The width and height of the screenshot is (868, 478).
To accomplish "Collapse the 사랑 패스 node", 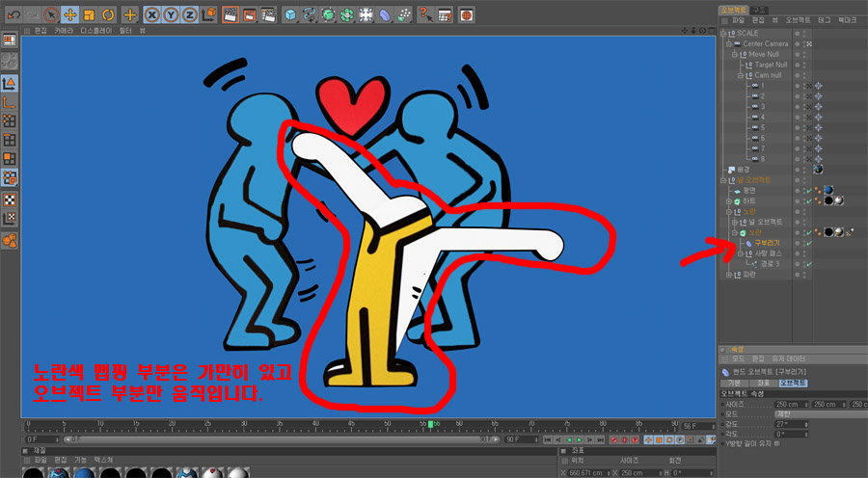I will pyautogui.click(x=741, y=254).
